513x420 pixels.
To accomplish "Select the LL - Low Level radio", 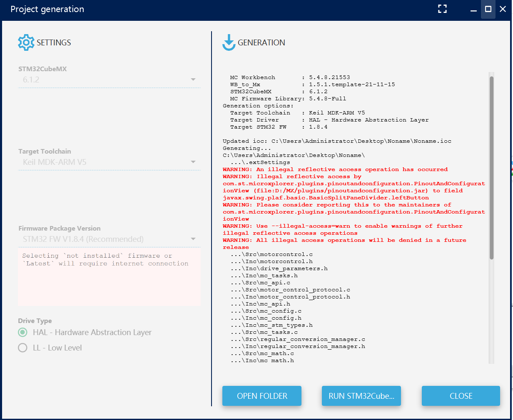I will [22, 348].
